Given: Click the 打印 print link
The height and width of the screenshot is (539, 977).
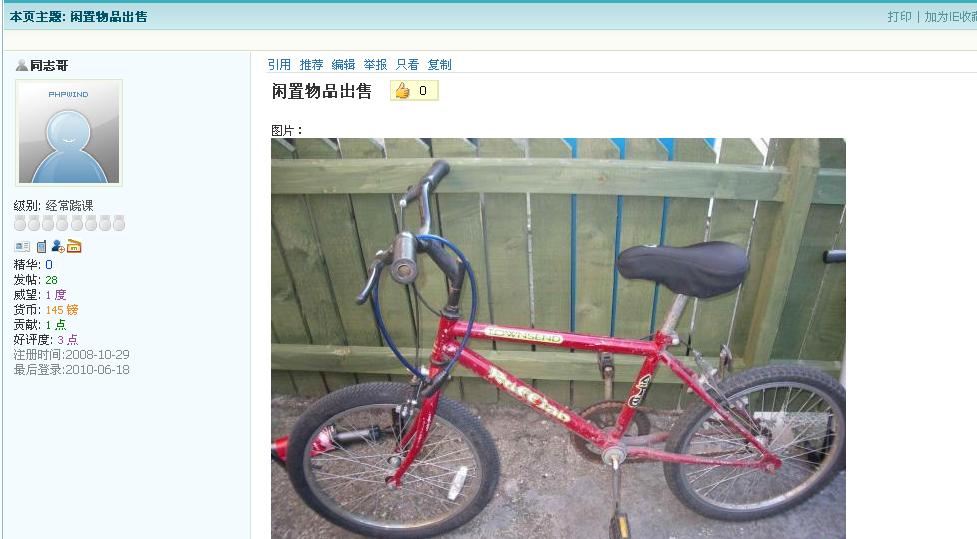Looking at the screenshot, I should pyautogui.click(x=900, y=17).
